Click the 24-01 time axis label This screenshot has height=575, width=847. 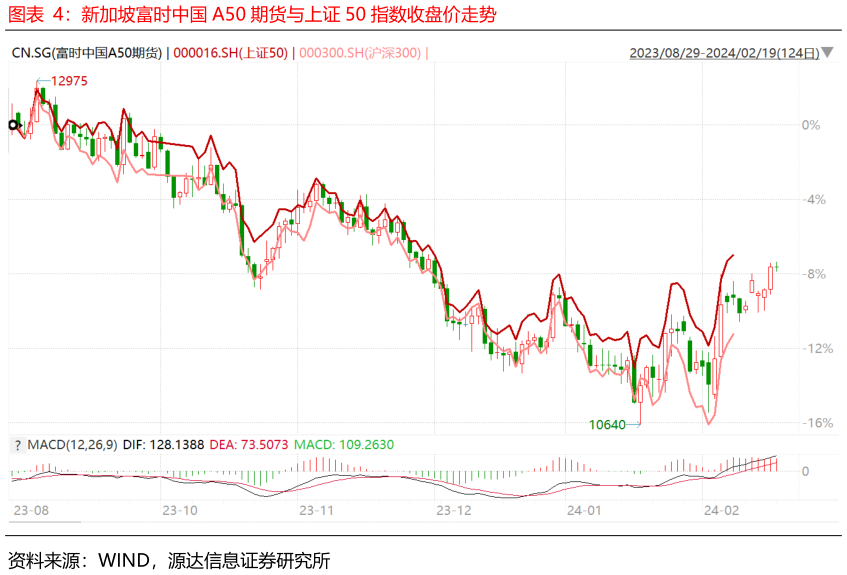pyautogui.click(x=584, y=510)
